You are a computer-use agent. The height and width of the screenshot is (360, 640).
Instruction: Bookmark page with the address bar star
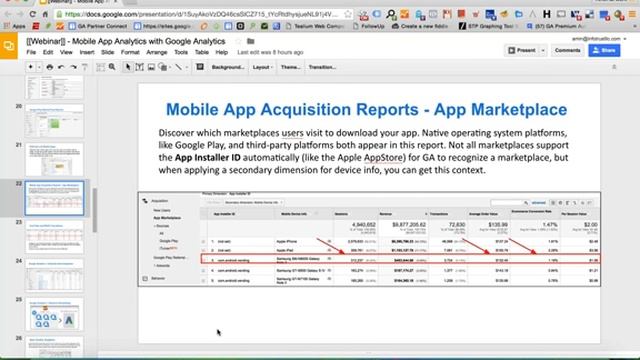click(x=348, y=14)
